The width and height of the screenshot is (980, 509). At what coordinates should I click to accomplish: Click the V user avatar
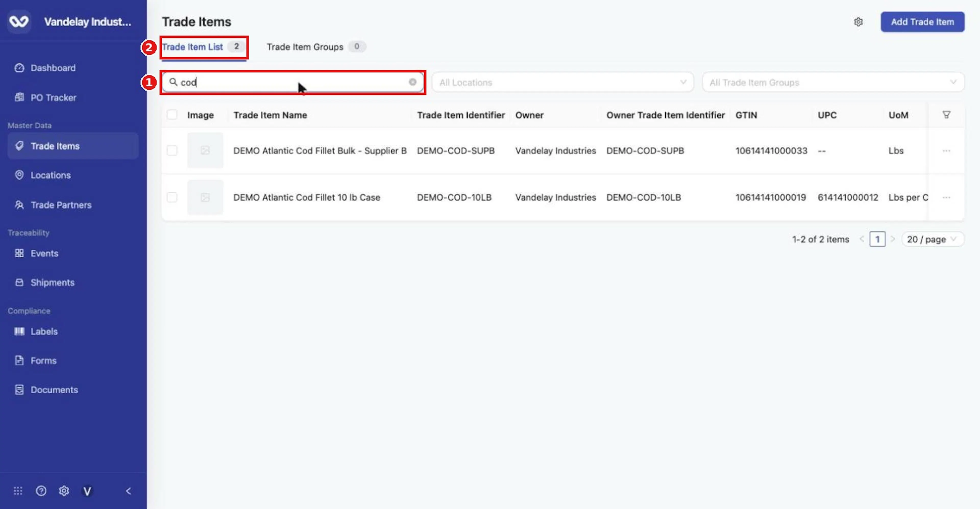pos(87,491)
